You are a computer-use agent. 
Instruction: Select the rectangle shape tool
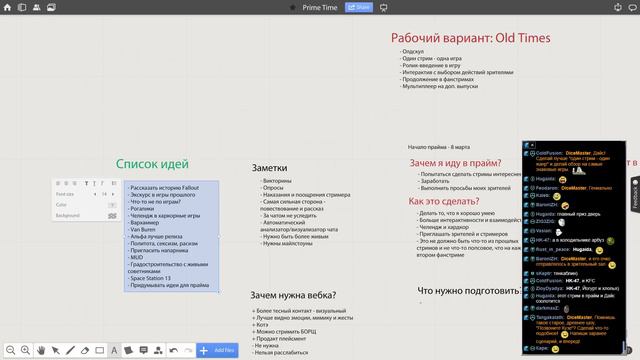[x=100, y=350]
